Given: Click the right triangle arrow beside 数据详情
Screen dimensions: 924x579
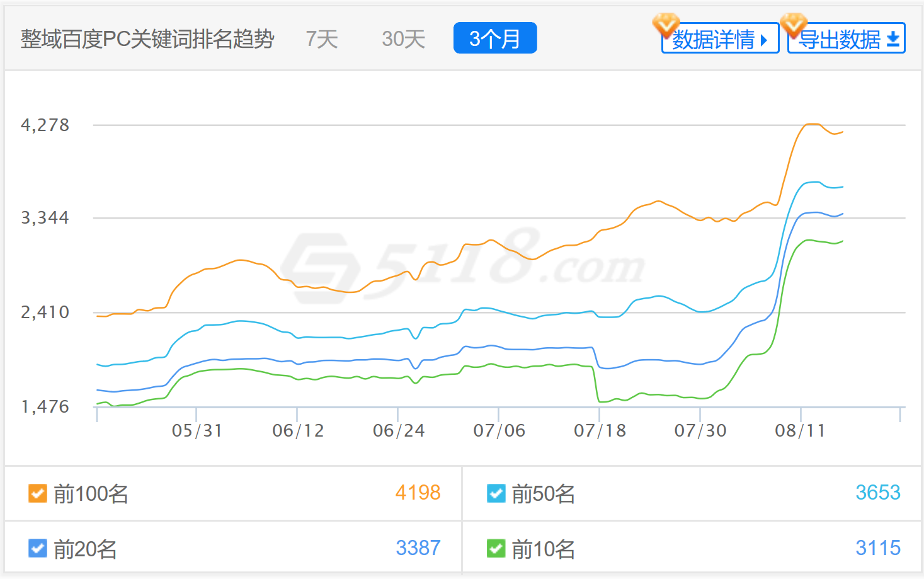Looking at the screenshot, I should click(764, 40).
